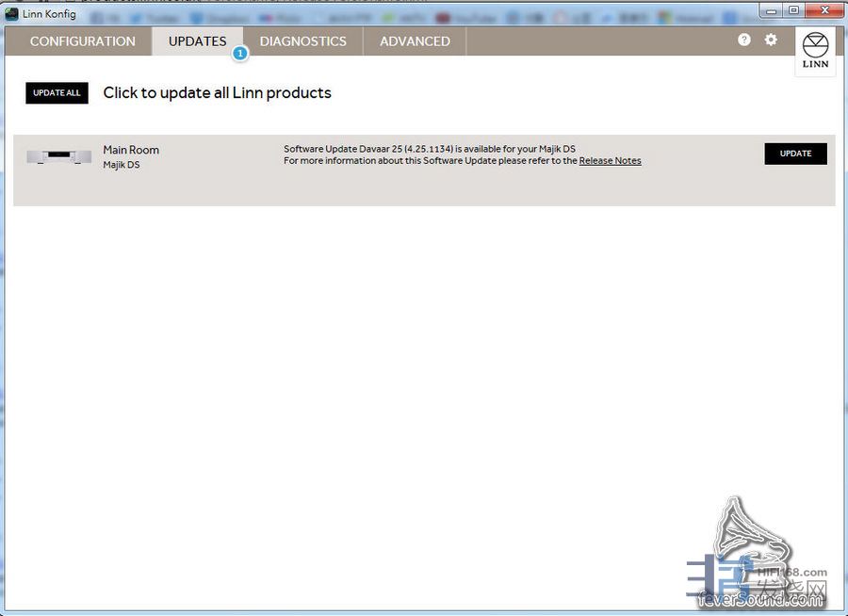The width and height of the screenshot is (848, 616).
Task: Open settings via the gear icon
Action: pyautogui.click(x=771, y=40)
